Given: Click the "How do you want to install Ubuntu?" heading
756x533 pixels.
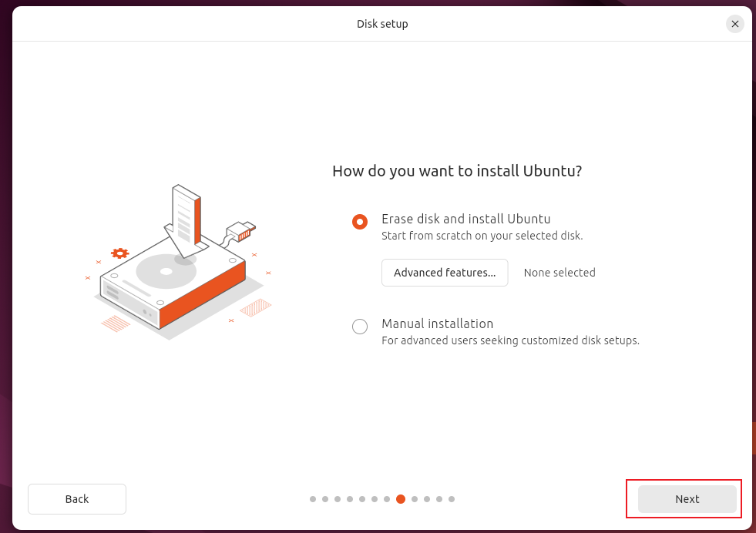Looking at the screenshot, I should point(457,171).
